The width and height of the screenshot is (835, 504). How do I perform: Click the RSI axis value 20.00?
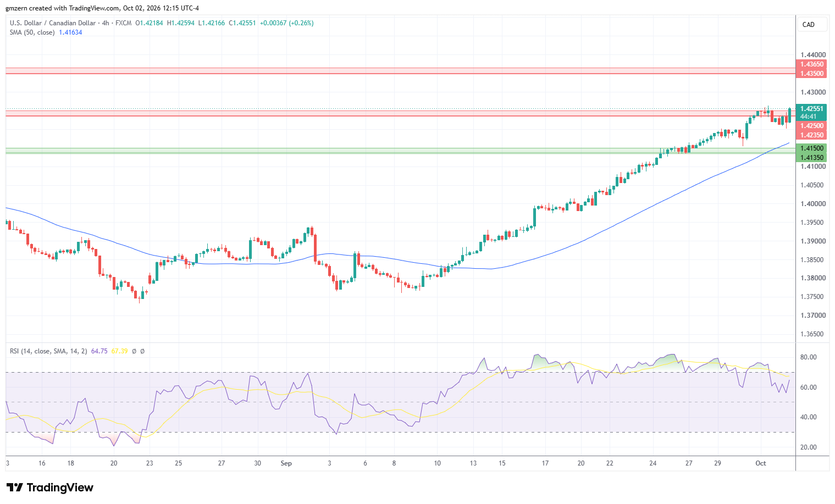(x=808, y=447)
